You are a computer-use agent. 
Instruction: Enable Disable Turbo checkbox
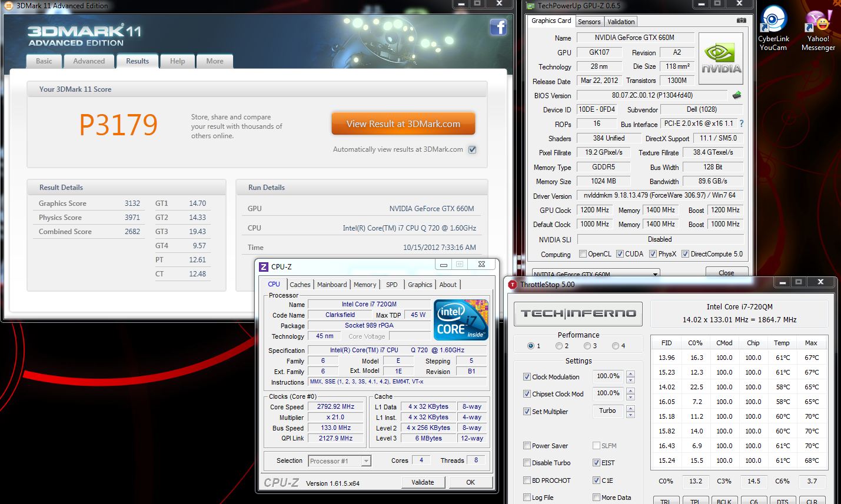(527, 463)
